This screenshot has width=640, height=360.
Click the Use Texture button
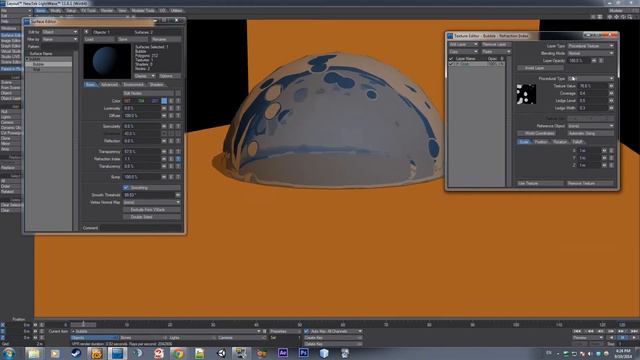coord(540,183)
